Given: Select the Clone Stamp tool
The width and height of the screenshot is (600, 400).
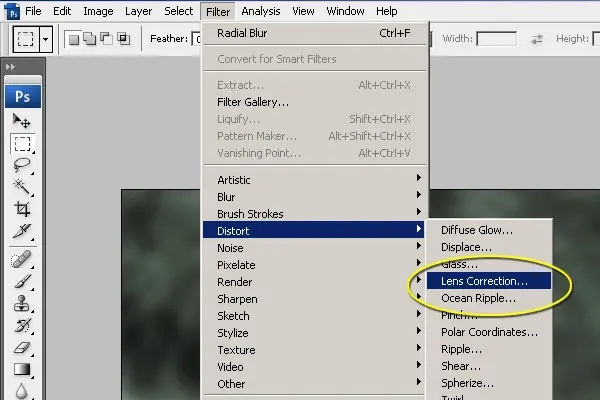Looking at the screenshot, I should click(x=22, y=303).
